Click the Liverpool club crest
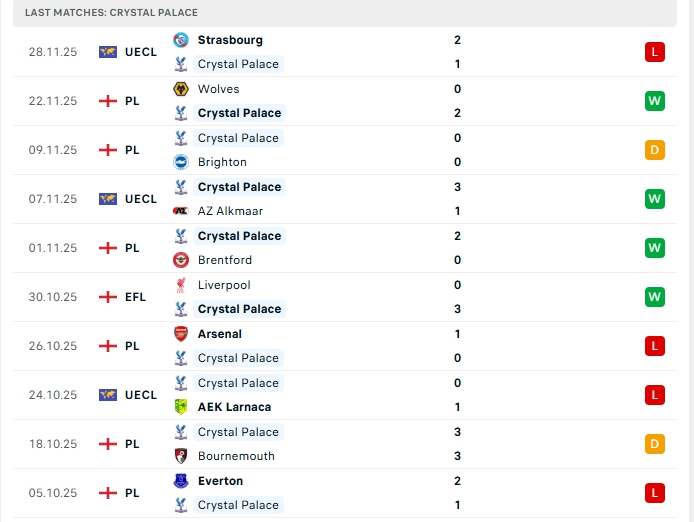Viewport: 694px width, 522px height. click(x=181, y=285)
